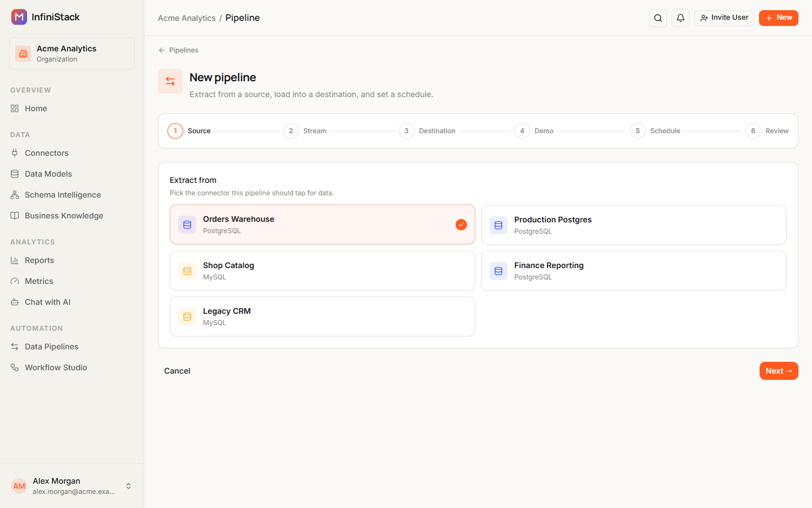Open Workflow Studio page
The image size is (812, 508).
[x=72, y=367]
